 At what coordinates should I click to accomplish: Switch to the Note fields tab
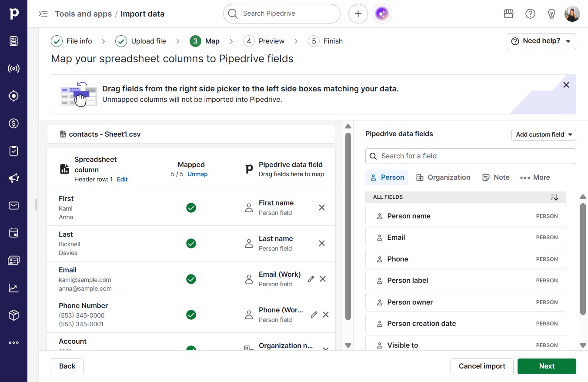(x=496, y=178)
